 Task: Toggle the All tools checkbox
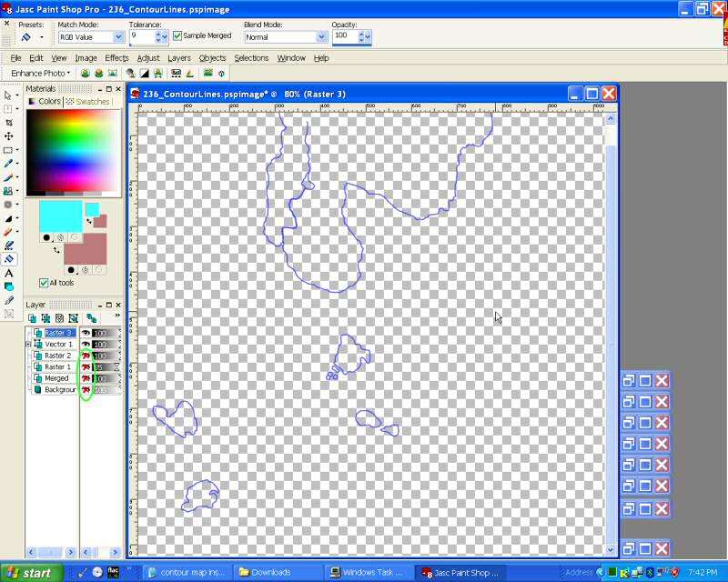point(44,283)
